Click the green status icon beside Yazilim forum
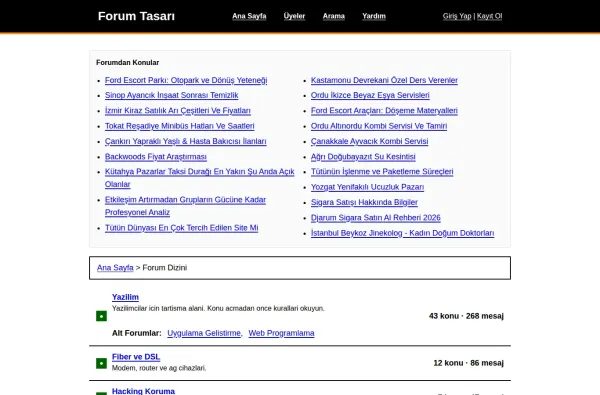The height and width of the screenshot is (395, 600). click(x=101, y=316)
